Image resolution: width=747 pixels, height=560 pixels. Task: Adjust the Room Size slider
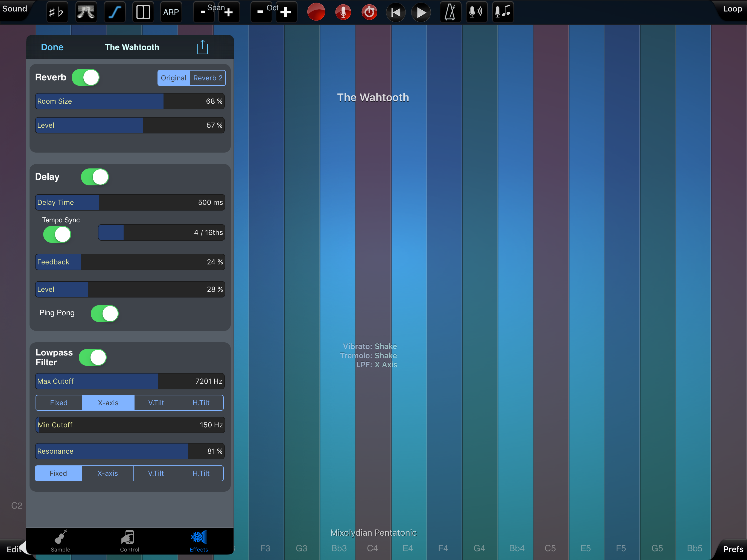[x=130, y=101]
